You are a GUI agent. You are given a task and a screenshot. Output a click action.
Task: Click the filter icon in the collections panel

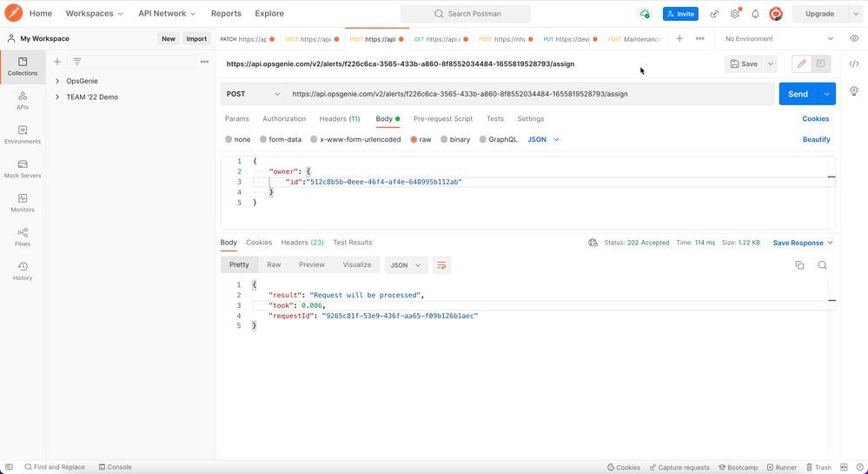point(77,62)
